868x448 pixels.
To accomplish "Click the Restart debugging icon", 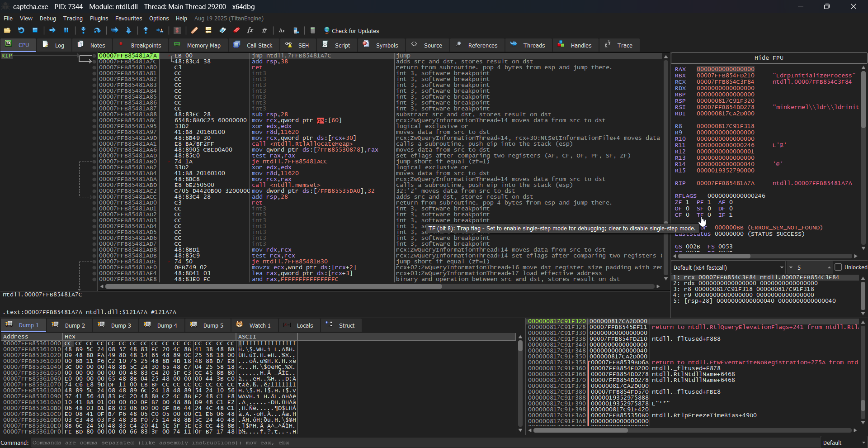I will (21, 30).
